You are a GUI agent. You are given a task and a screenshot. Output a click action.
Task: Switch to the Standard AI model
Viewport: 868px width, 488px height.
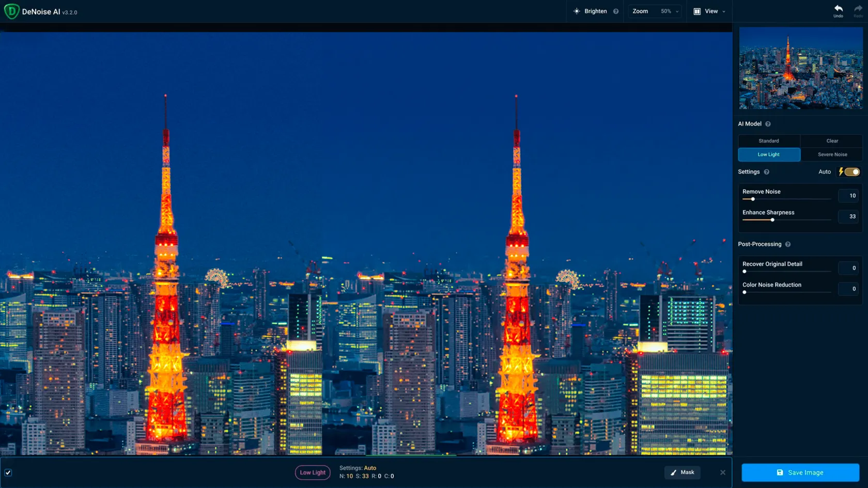point(768,140)
